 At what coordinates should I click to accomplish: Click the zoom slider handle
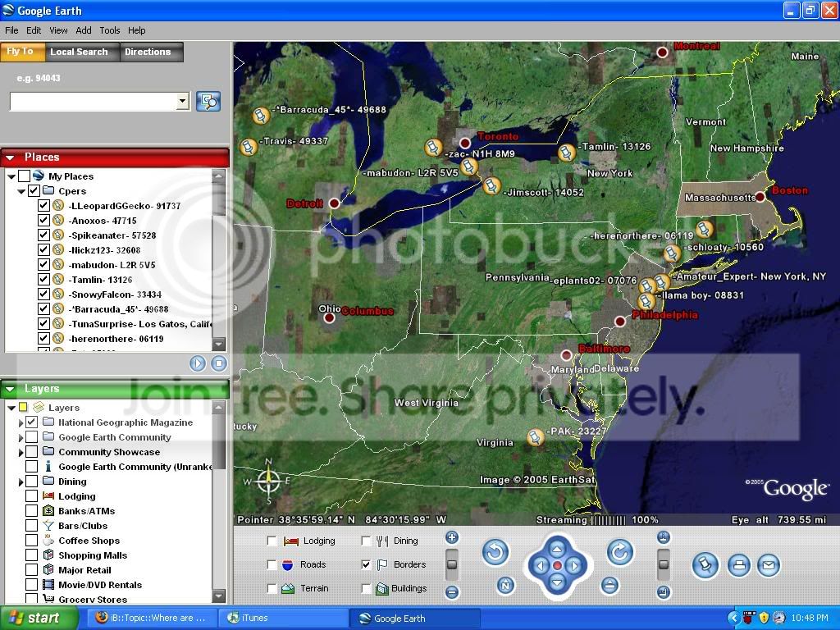click(x=452, y=564)
